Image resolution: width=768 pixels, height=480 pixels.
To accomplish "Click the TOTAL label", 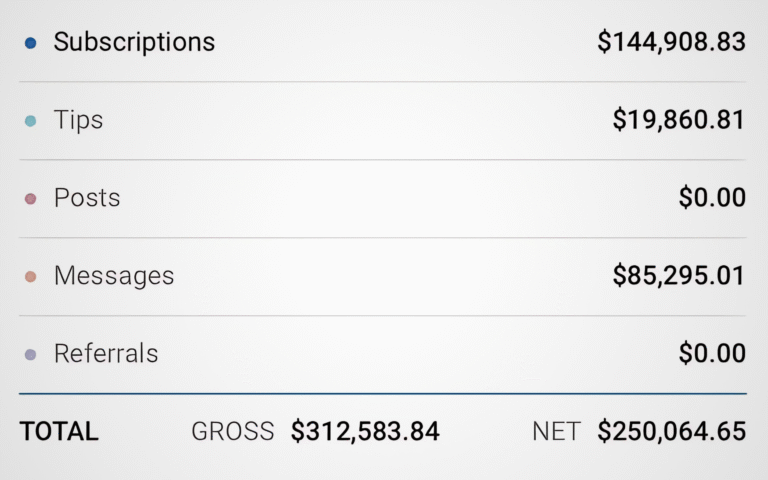I will [59, 432].
